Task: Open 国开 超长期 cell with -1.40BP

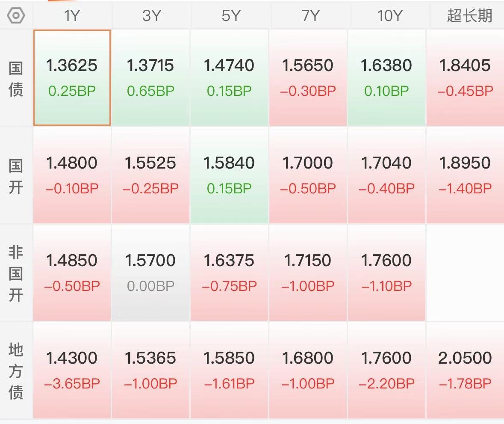Action: [x=465, y=175]
